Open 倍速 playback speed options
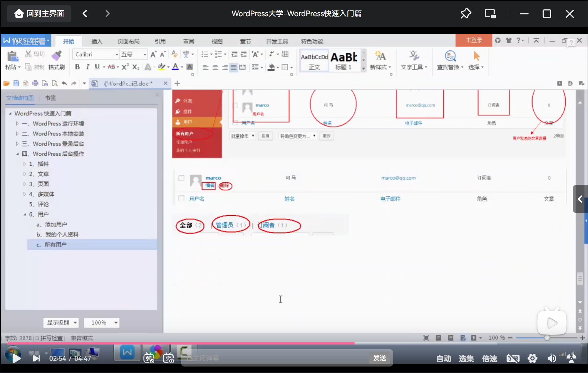This screenshot has width=588, height=373. point(490,359)
